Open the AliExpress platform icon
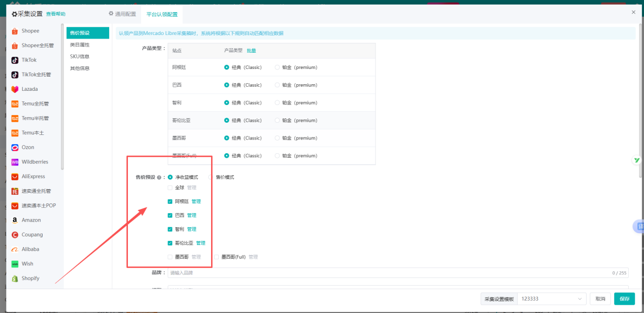Viewport: 644px width, 313px height. pyautogui.click(x=15, y=177)
